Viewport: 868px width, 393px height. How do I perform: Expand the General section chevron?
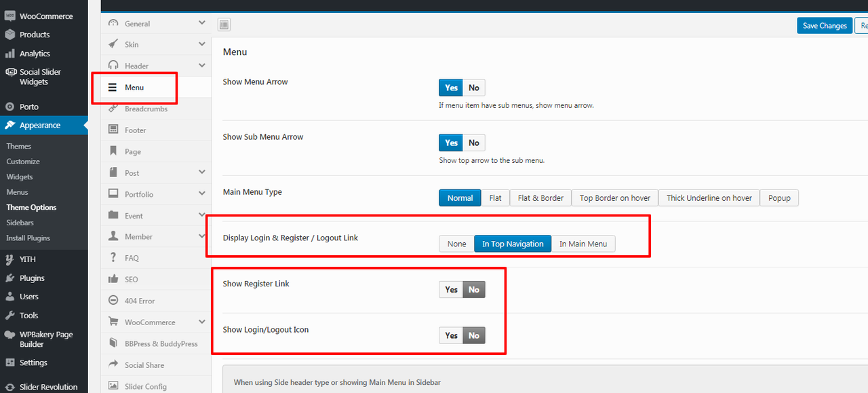(x=202, y=23)
